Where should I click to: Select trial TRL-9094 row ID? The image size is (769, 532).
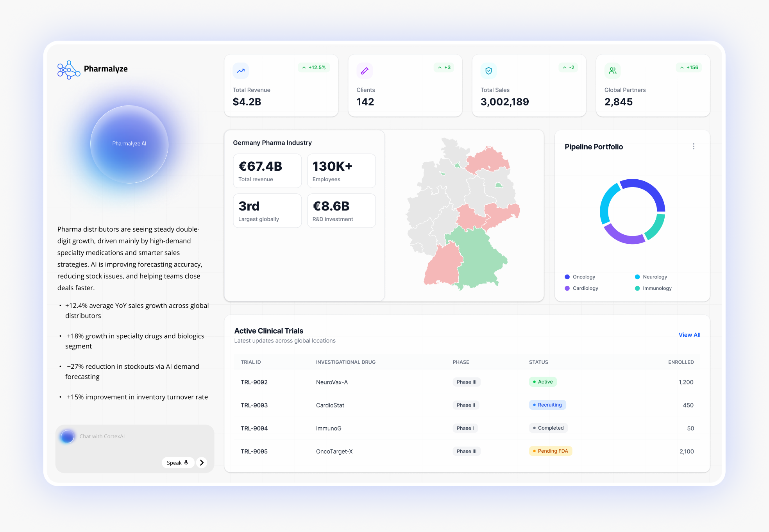(x=254, y=428)
